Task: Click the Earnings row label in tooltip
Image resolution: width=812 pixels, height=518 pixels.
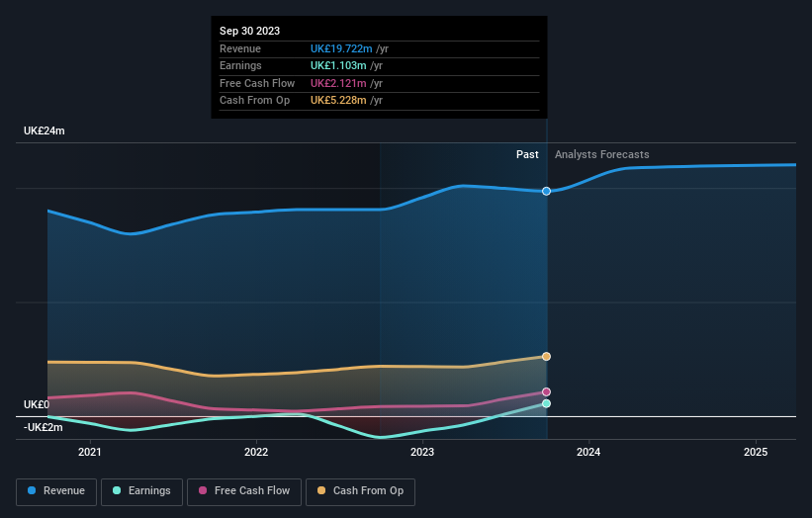Action: pyautogui.click(x=240, y=65)
